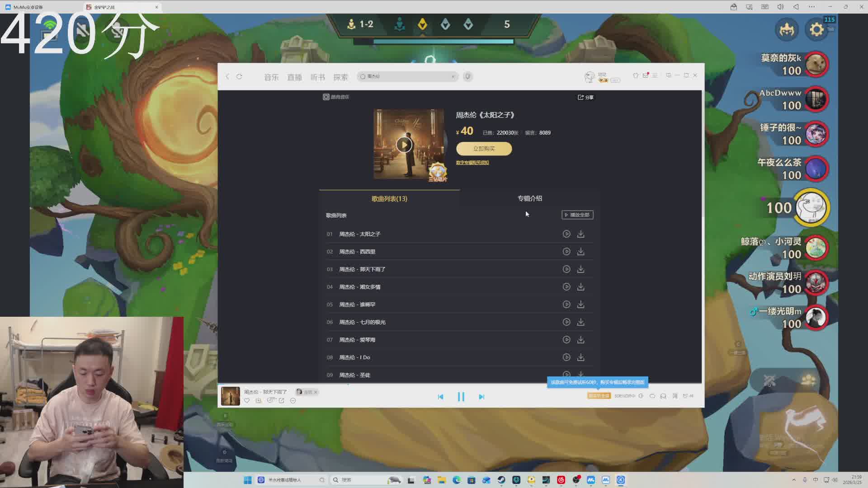868x488 pixels.
Task: Play the track 太阳之子
Action: point(566,234)
